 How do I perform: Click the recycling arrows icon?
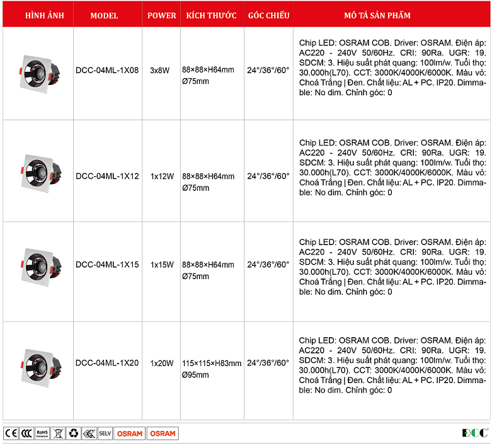(74, 434)
